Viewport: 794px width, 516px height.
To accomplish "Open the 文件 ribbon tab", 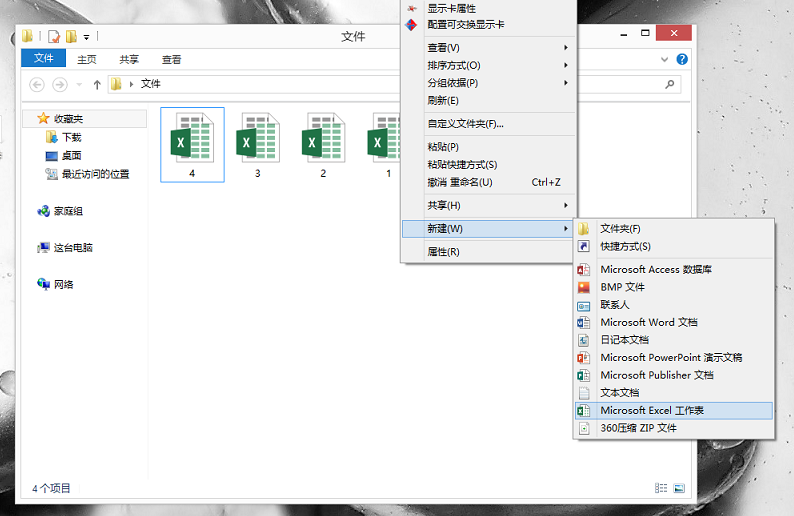I will [x=44, y=58].
